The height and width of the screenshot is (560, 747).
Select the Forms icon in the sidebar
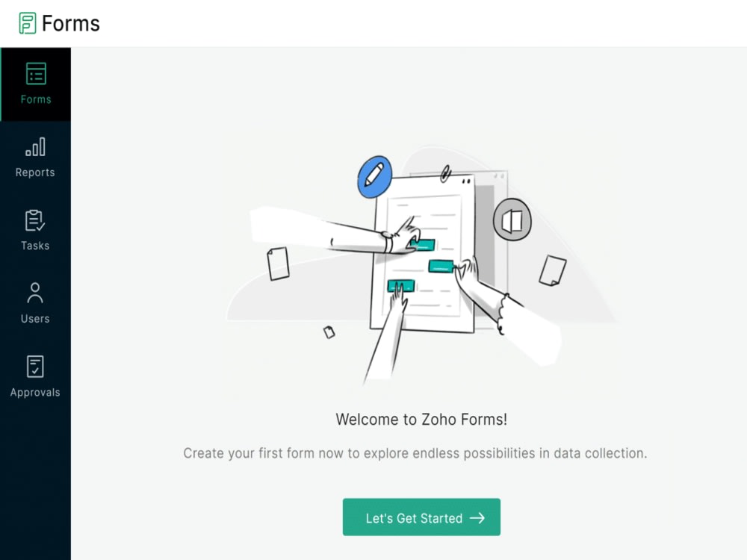[35, 74]
